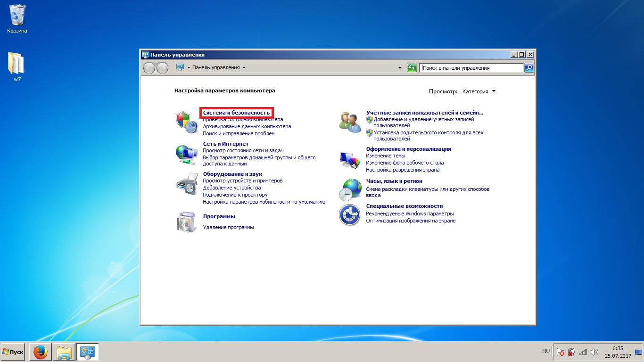Open the User Accounts people icon
This screenshot has width=644, height=362.
(x=350, y=122)
